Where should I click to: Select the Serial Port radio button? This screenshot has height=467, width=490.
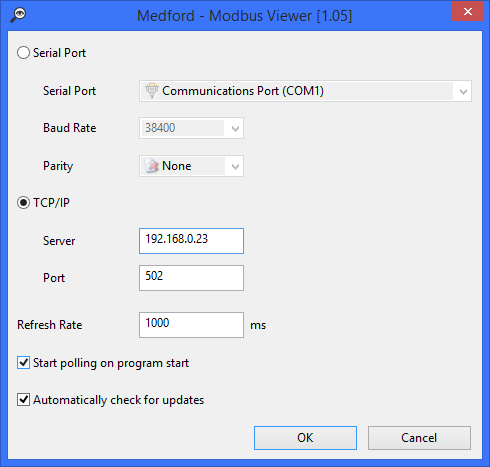click(x=23, y=53)
